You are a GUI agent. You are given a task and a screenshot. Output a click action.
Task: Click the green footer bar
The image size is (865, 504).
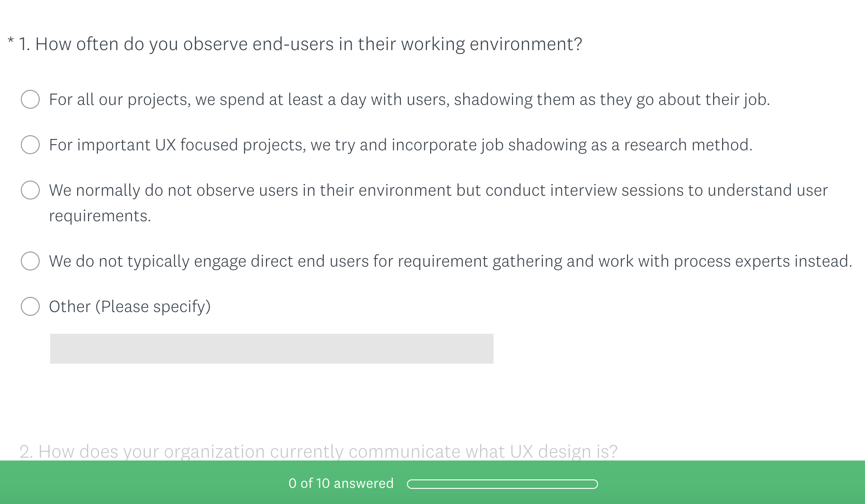[432, 482]
